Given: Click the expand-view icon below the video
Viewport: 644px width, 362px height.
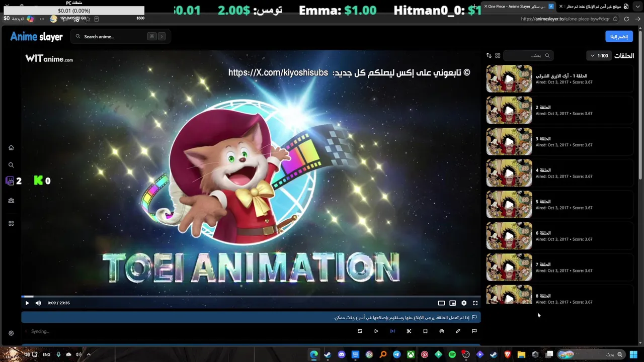Looking at the screenshot, I should pyautogui.click(x=360, y=331).
